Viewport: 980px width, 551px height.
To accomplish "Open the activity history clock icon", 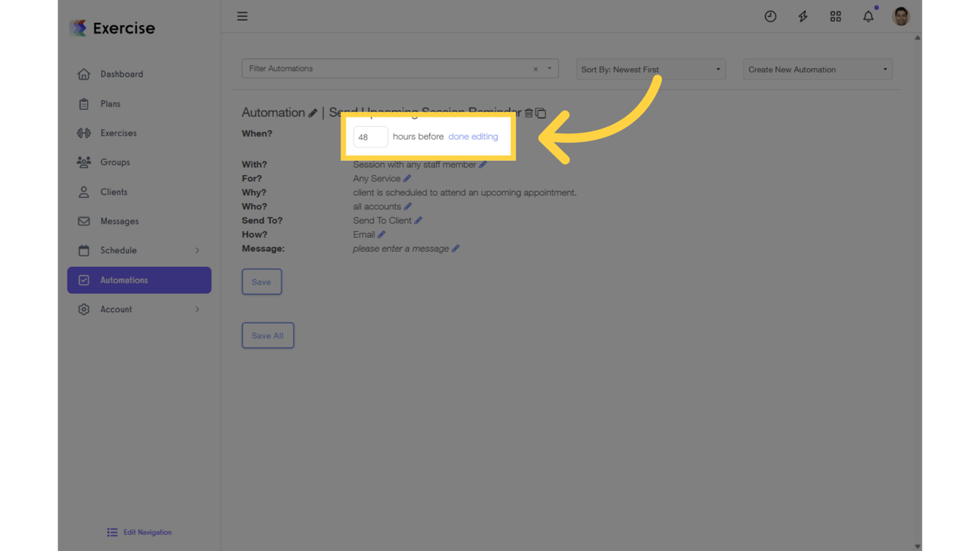I will coord(770,16).
